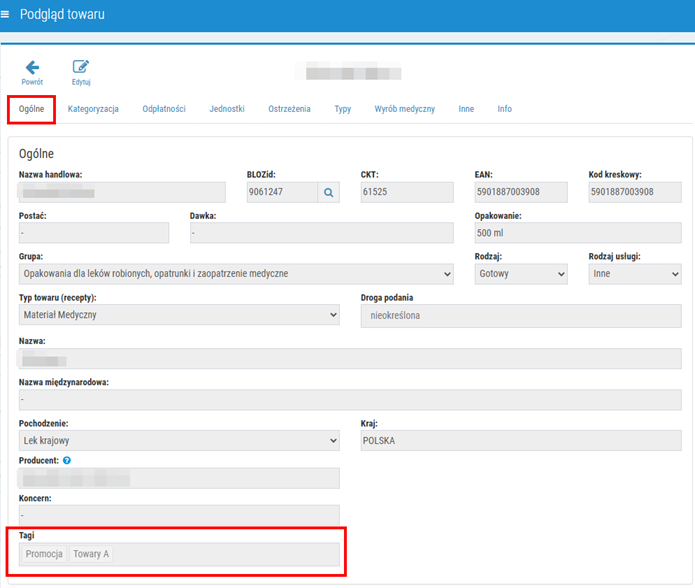The image size is (695, 588).
Task: Open the Wyrób medyczny tab
Action: pyautogui.click(x=405, y=109)
